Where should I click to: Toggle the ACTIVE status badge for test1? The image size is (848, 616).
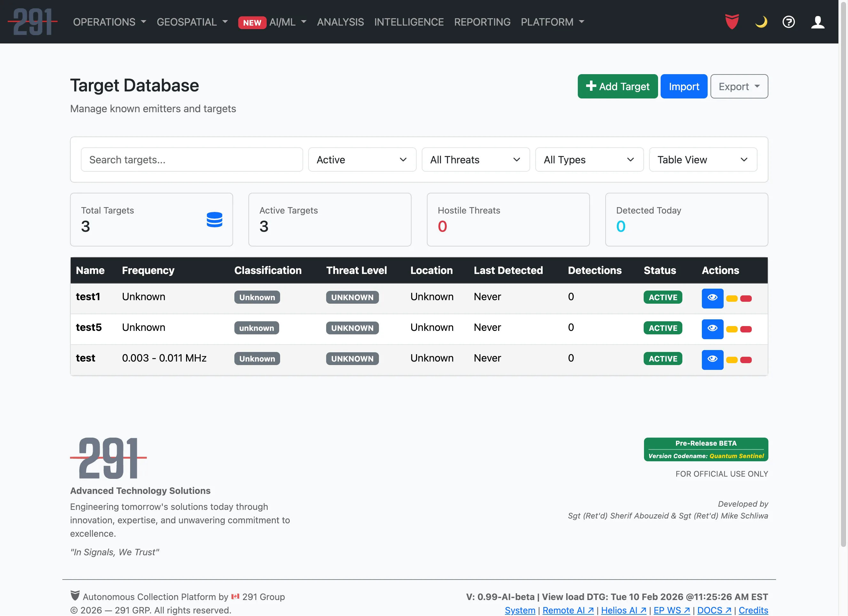pos(663,297)
